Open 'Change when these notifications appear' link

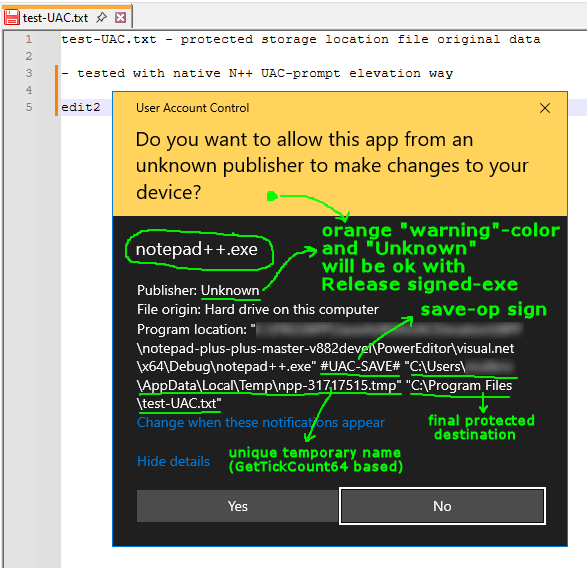point(261,422)
